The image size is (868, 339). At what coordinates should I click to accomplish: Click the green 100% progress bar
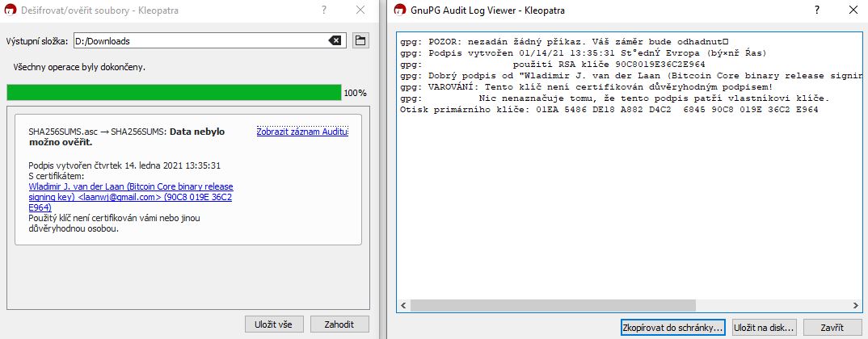[x=174, y=93]
